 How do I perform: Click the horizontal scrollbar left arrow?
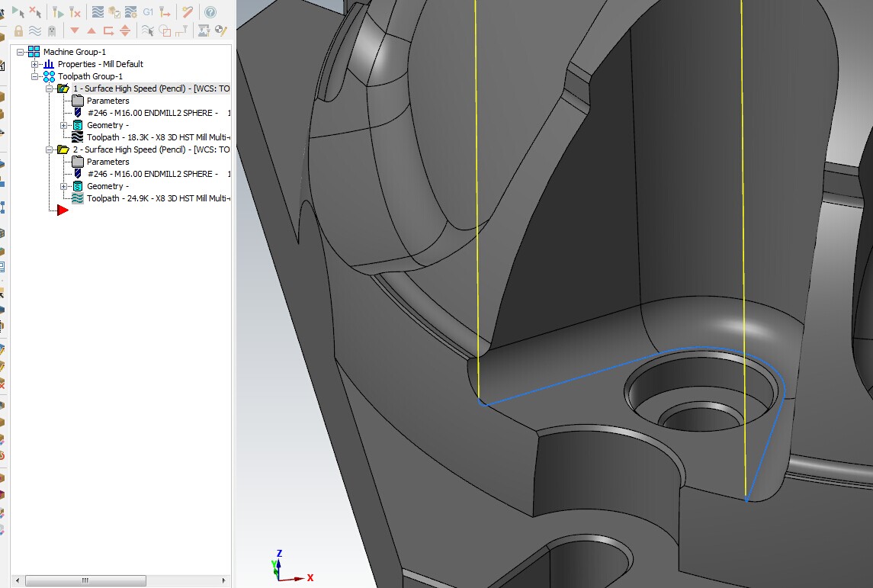[18, 581]
